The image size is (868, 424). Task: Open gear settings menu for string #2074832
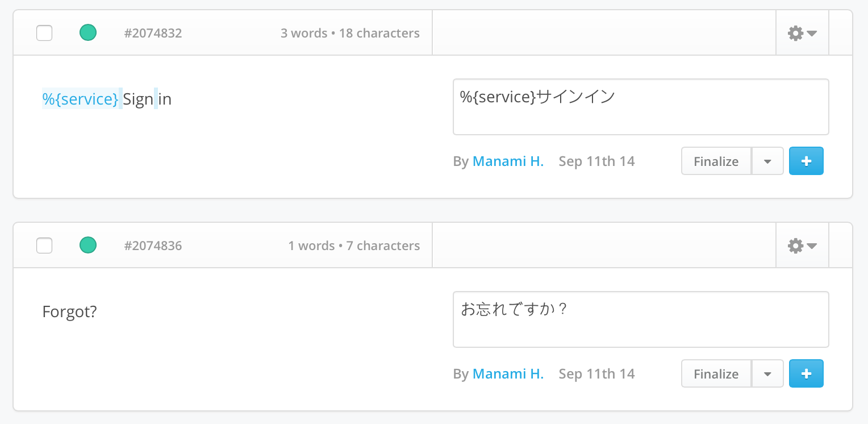(802, 33)
